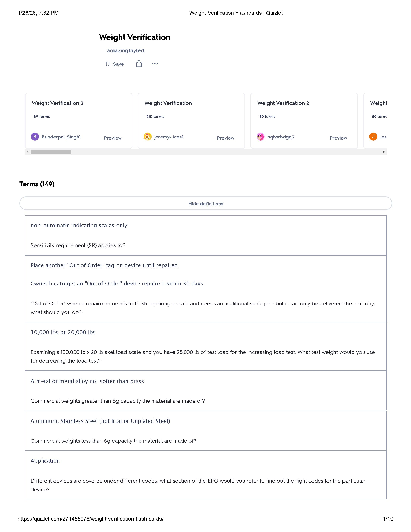Click the orange J avatar icon
This screenshot has width=411, height=532.
click(373, 137)
